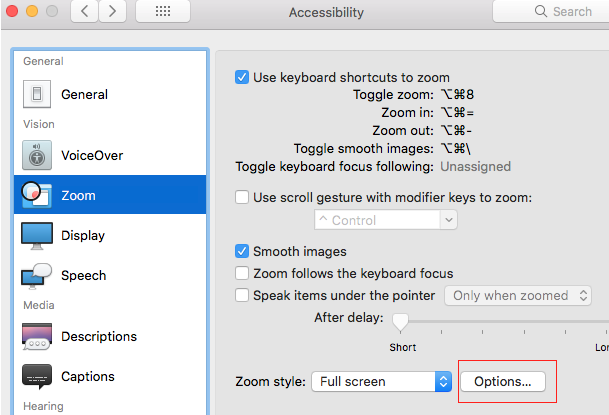Screen dimensions: 609x415
Task: Open the VoiceOver icon in sidebar
Action: [x=37, y=155]
